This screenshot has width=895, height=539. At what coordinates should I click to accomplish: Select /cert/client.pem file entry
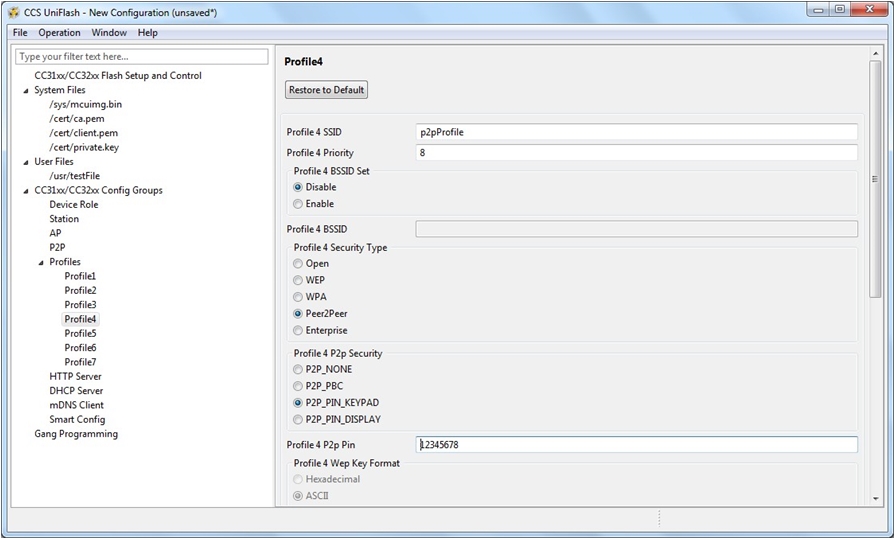[x=84, y=132]
